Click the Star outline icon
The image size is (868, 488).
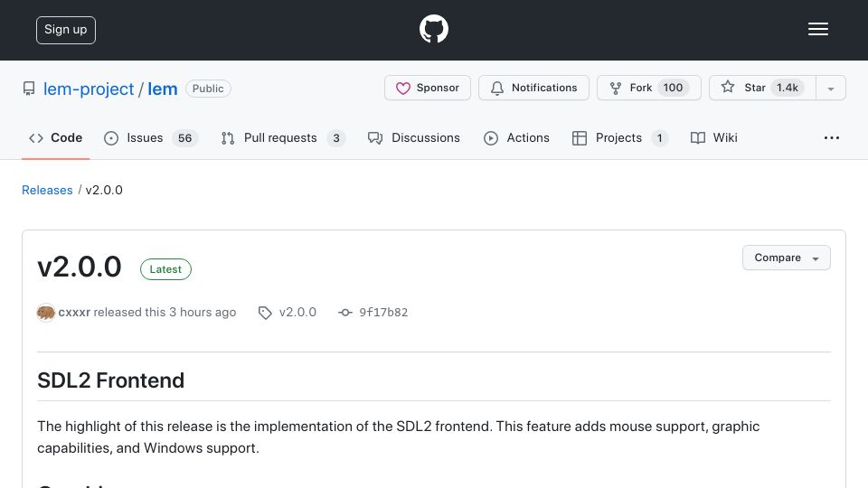728,87
